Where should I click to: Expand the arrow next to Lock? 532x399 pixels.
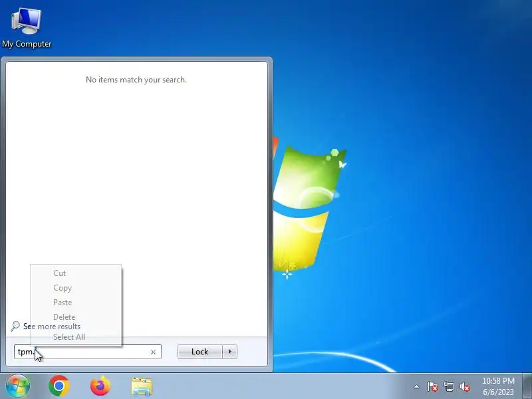(230, 352)
